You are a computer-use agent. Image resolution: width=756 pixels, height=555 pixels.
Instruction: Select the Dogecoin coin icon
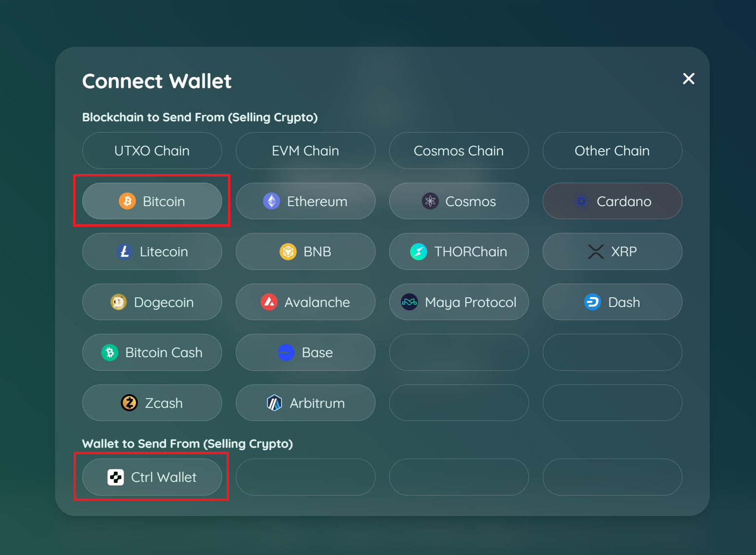click(x=118, y=302)
